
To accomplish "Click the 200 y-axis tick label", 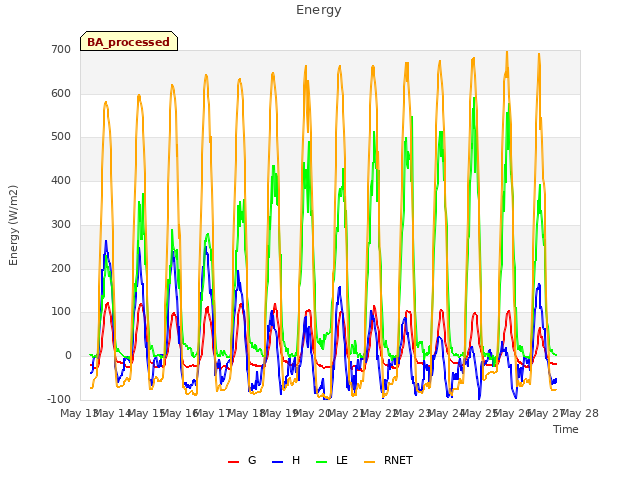I will (x=61, y=269).
